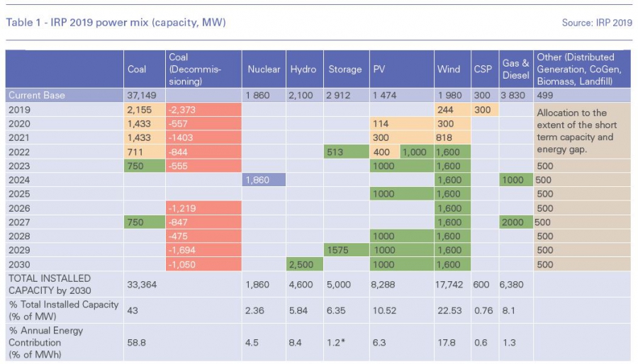The width and height of the screenshot is (638, 364).
Task: Click the 17,742 wind total cell
Action: click(x=451, y=285)
